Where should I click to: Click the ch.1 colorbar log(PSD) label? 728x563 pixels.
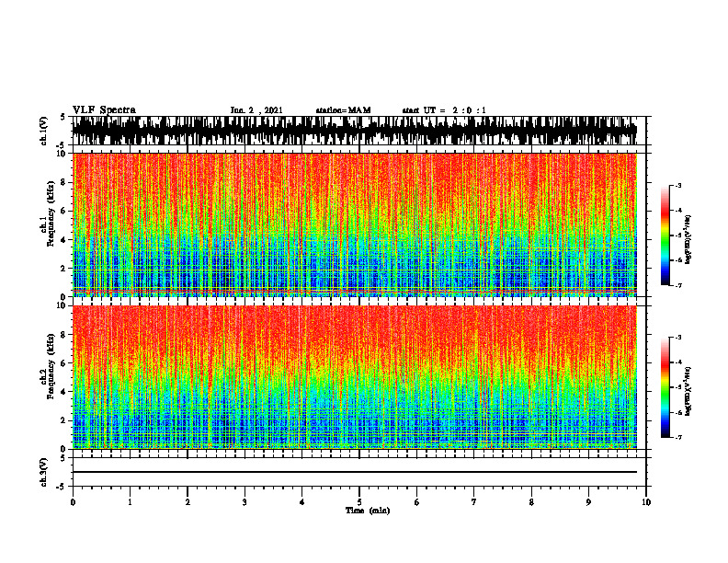(688, 240)
